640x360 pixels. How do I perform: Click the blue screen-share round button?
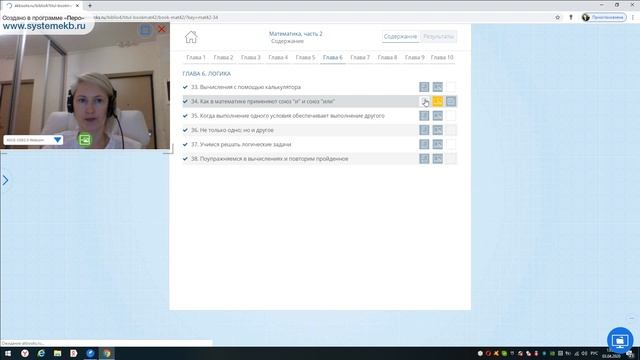tap(620, 340)
